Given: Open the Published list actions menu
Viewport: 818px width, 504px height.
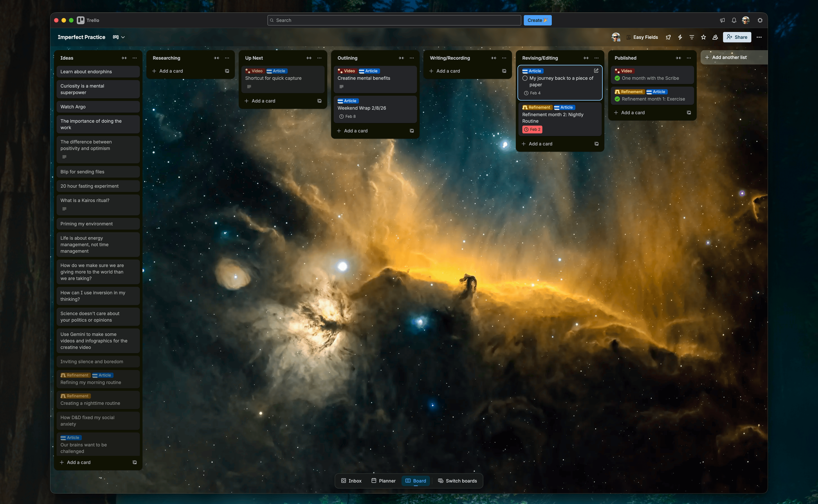Looking at the screenshot, I should pos(689,58).
